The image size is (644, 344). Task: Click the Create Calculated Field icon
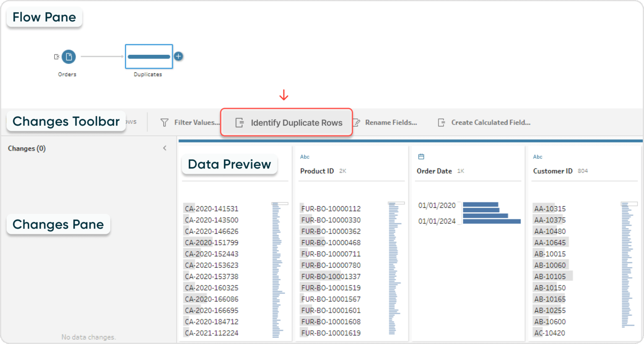point(441,122)
